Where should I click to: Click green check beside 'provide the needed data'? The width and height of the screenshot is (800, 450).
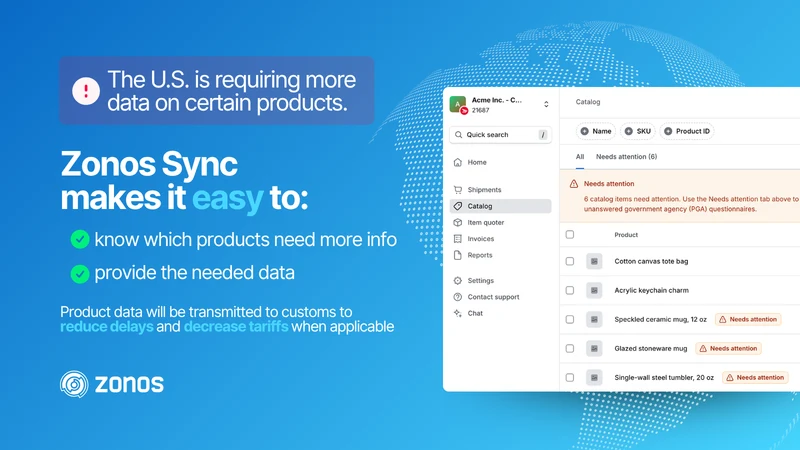80,273
